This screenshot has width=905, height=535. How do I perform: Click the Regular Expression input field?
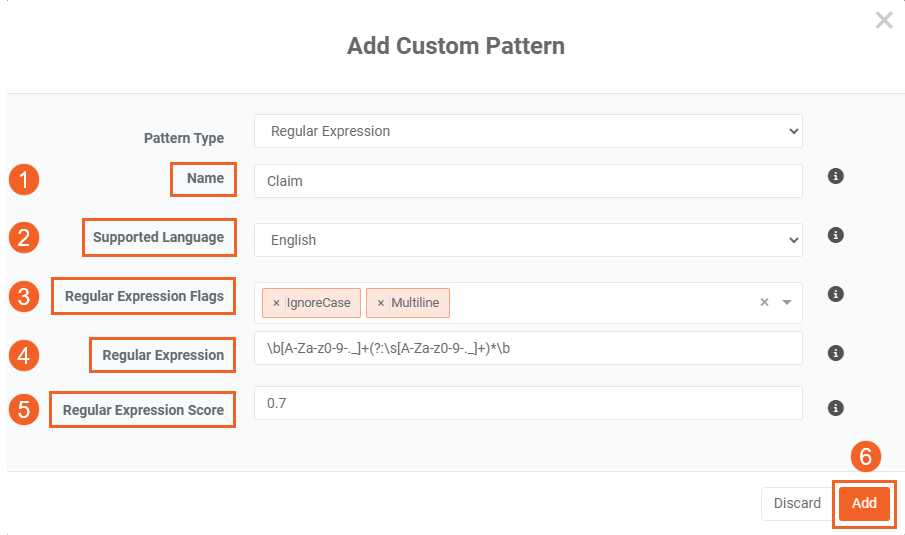coord(528,348)
